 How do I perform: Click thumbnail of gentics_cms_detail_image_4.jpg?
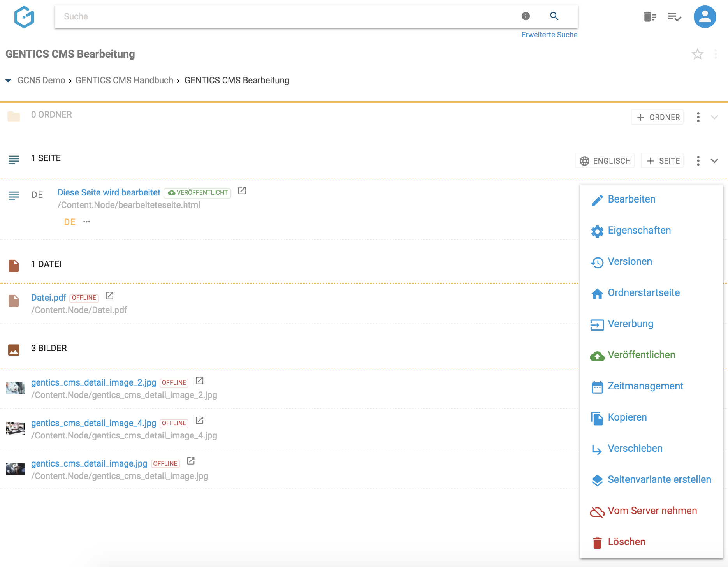click(x=16, y=428)
